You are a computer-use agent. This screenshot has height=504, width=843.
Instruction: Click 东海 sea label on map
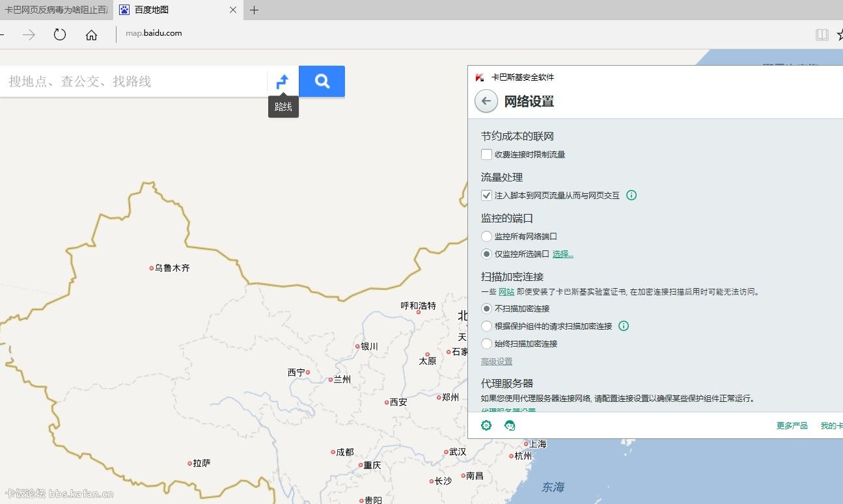click(x=553, y=487)
